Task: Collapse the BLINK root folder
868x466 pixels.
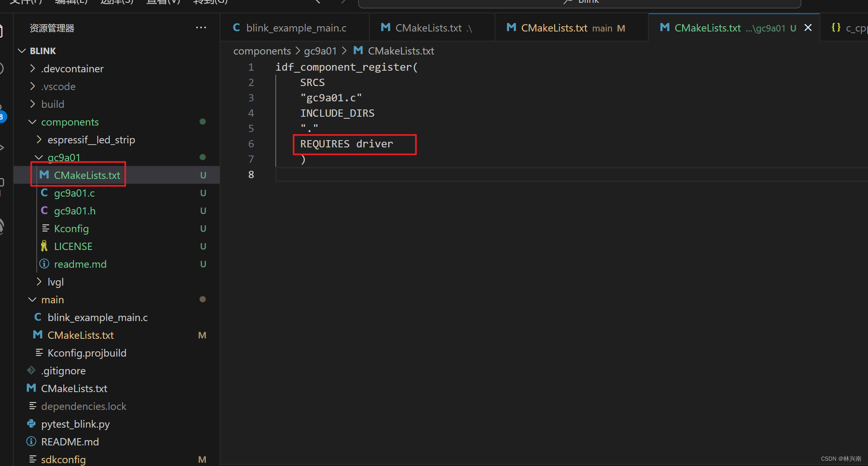Action: pos(22,51)
